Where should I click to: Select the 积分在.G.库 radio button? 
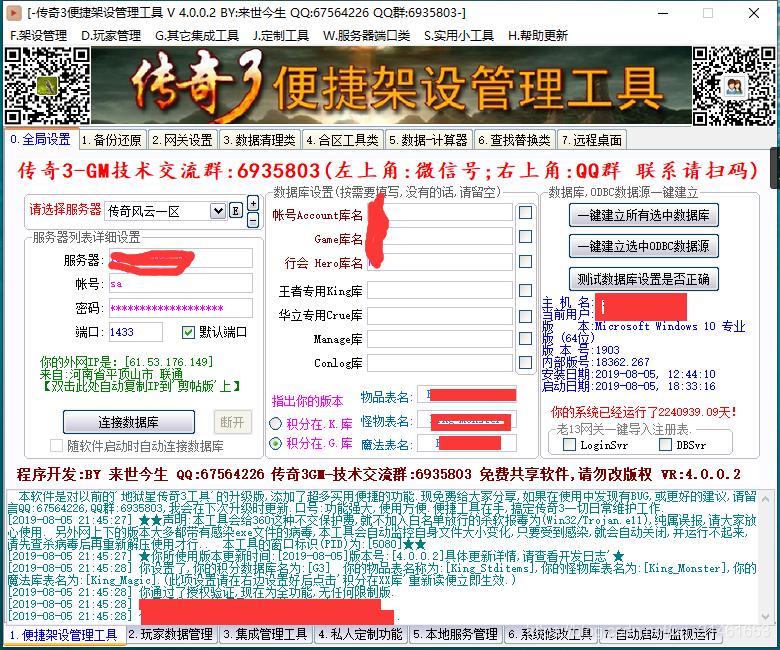point(275,443)
